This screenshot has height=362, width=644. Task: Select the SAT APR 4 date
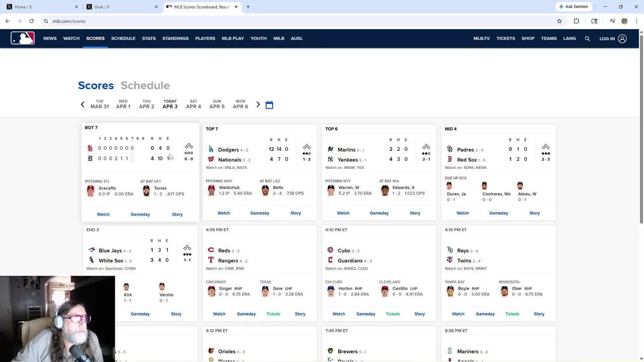tap(194, 104)
